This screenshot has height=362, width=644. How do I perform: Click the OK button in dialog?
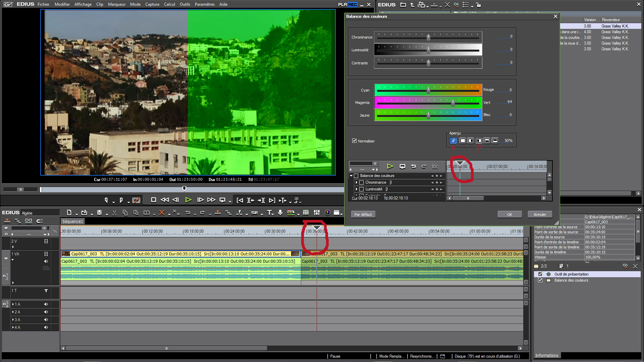coord(509,215)
